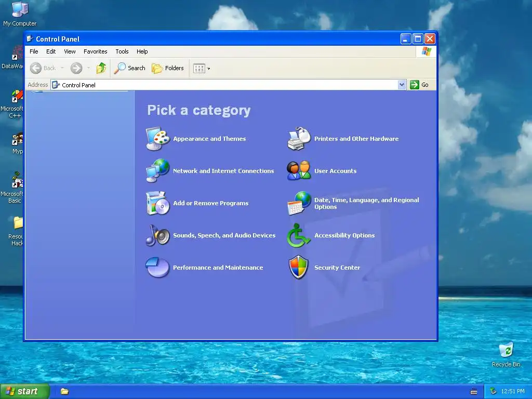Open the View menu
532x399 pixels.
[x=70, y=51]
